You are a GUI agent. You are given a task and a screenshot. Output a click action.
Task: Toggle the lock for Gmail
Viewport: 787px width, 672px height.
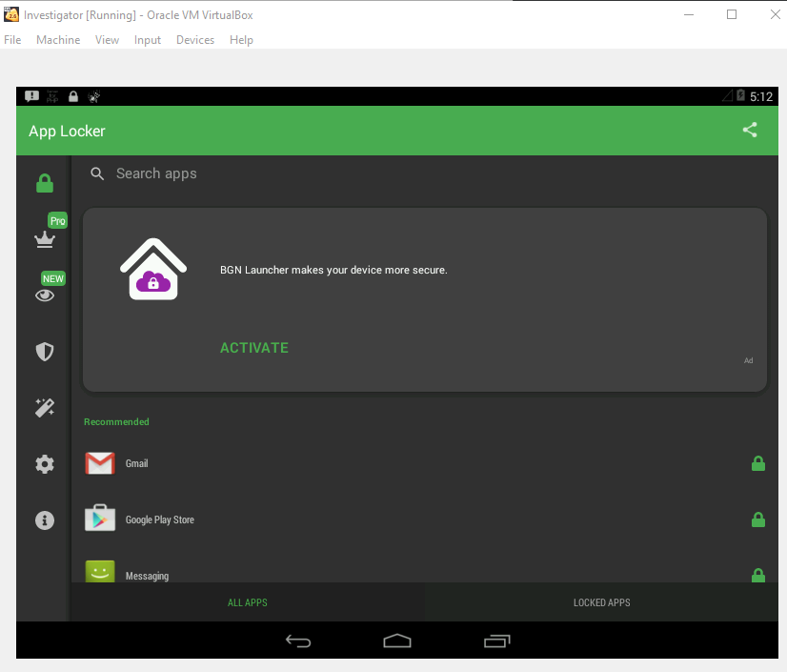[x=757, y=463]
